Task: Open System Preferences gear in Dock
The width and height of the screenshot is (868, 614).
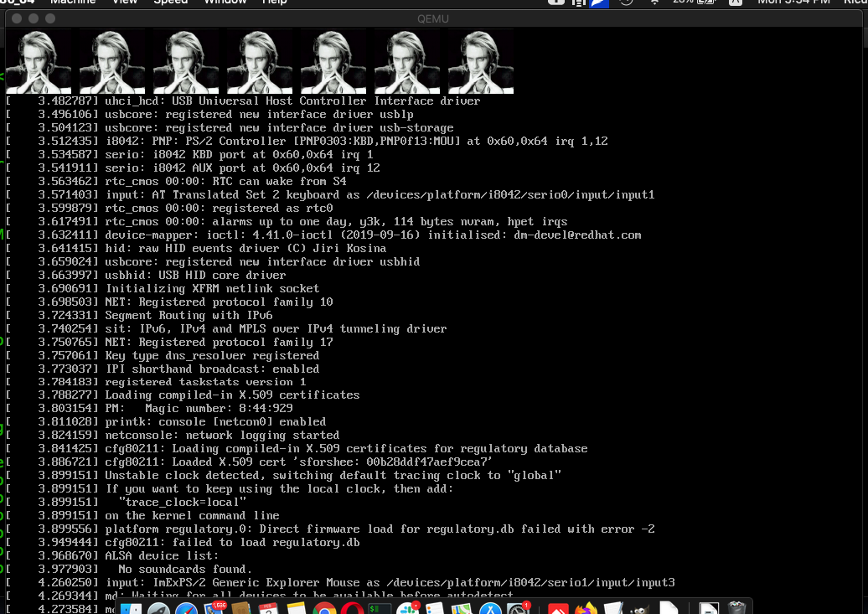Action: click(x=519, y=608)
